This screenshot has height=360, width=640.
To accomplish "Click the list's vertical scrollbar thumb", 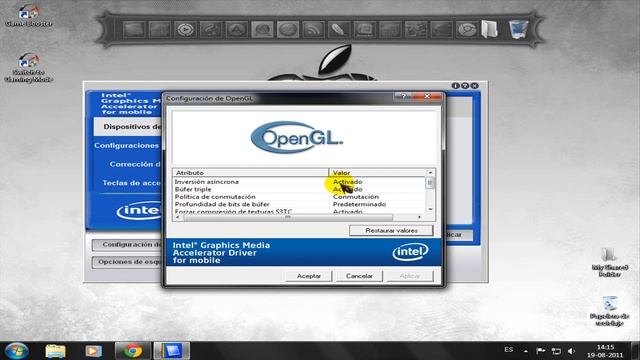I will [x=430, y=183].
